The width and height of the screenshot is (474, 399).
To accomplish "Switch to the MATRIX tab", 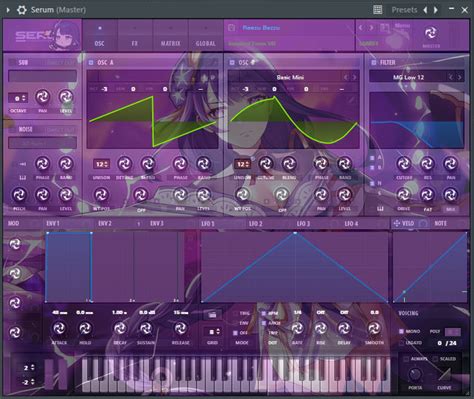I will pos(170,36).
